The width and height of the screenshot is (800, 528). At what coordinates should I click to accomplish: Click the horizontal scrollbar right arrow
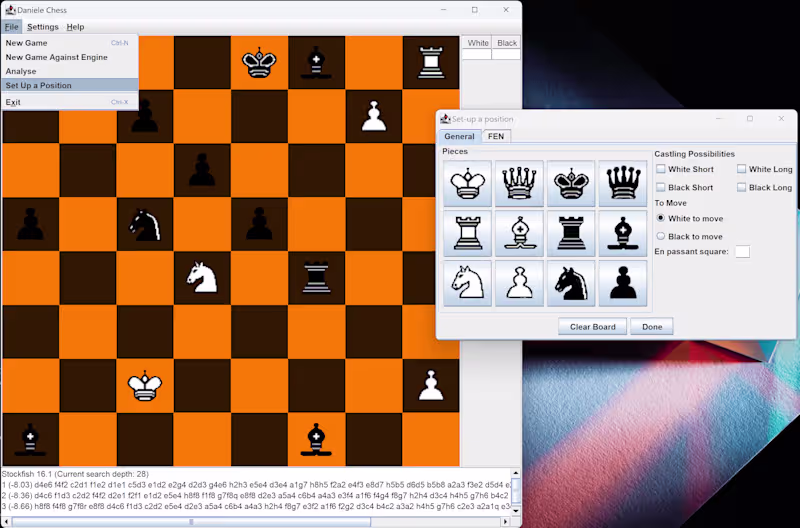pos(506,521)
